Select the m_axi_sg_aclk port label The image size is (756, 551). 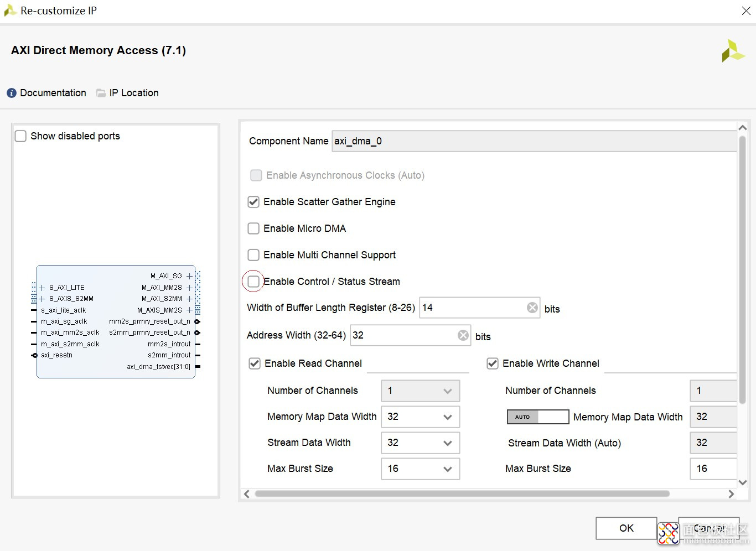64,321
